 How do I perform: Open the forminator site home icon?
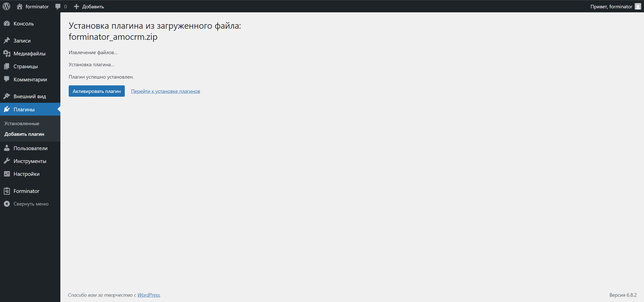pos(20,6)
